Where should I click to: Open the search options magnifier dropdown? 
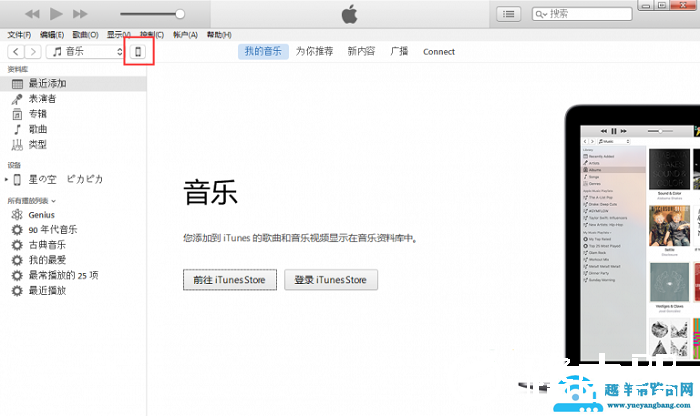[x=541, y=14]
